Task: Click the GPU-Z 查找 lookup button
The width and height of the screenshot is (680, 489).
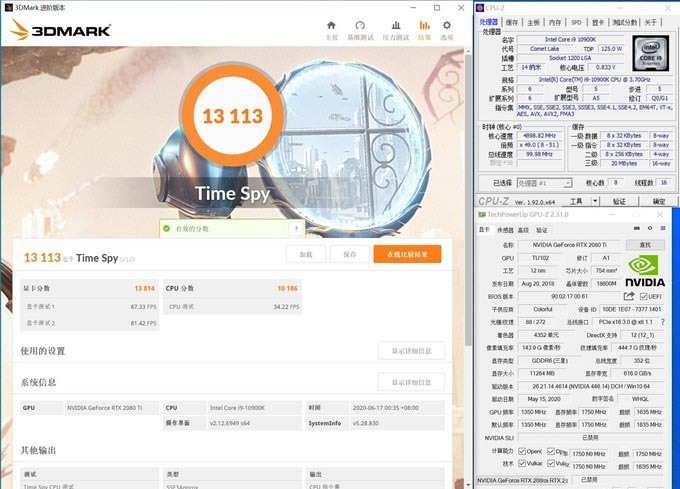Action: tap(645, 245)
